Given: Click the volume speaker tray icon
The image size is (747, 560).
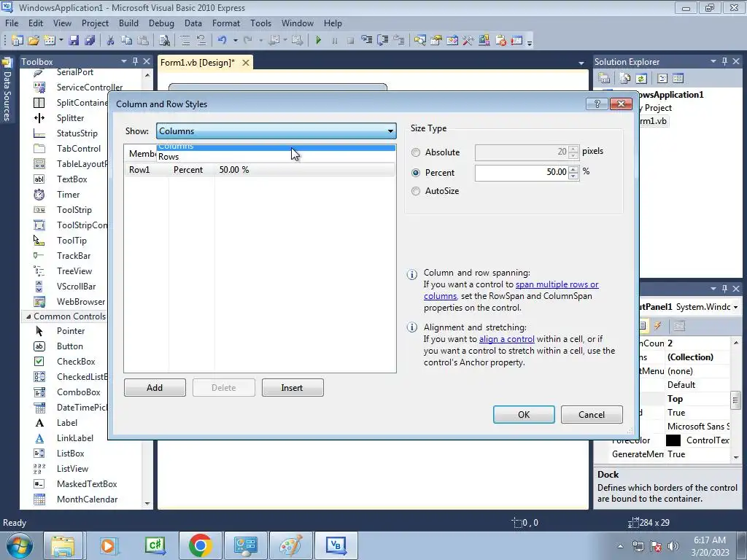Looking at the screenshot, I should coord(673,546).
